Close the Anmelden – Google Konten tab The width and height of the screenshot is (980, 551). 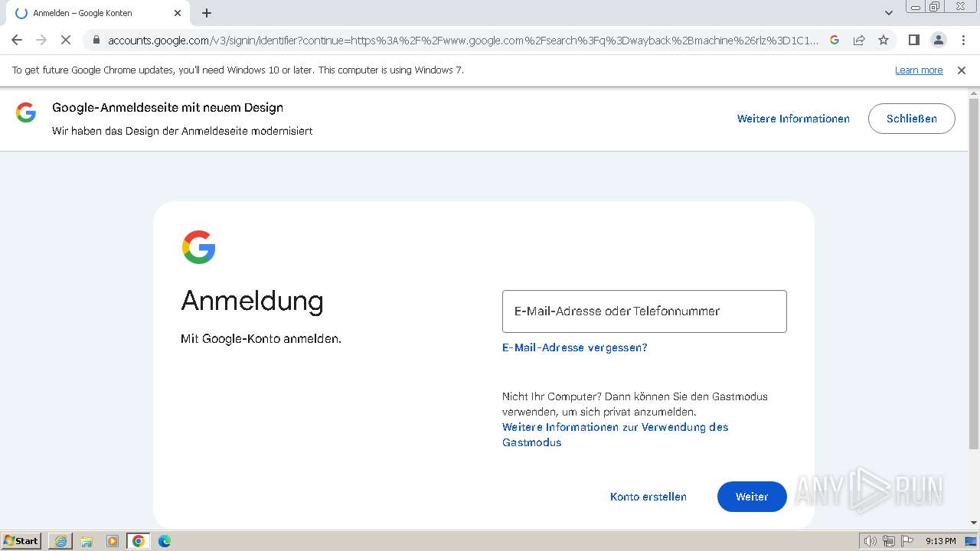click(178, 13)
